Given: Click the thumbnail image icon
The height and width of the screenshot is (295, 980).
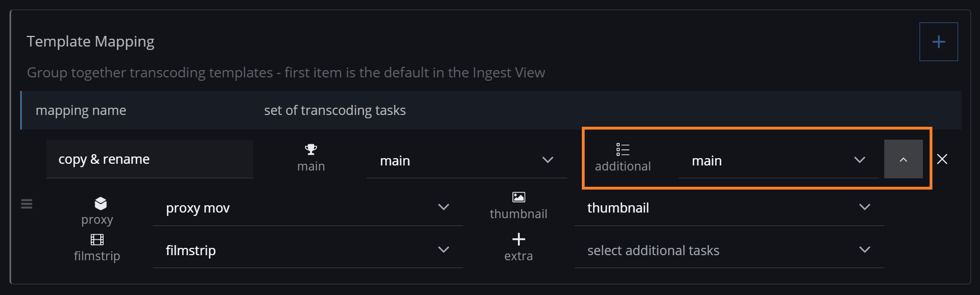Looking at the screenshot, I should coord(519,197).
